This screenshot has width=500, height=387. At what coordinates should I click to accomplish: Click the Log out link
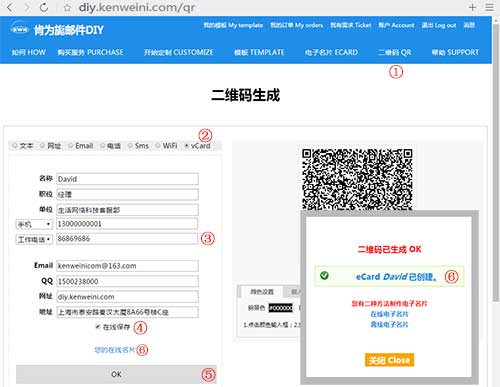[x=439, y=25]
